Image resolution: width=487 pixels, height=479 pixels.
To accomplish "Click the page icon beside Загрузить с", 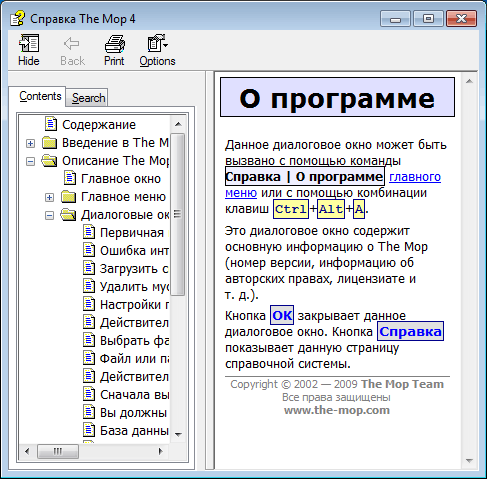I will (89, 268).
